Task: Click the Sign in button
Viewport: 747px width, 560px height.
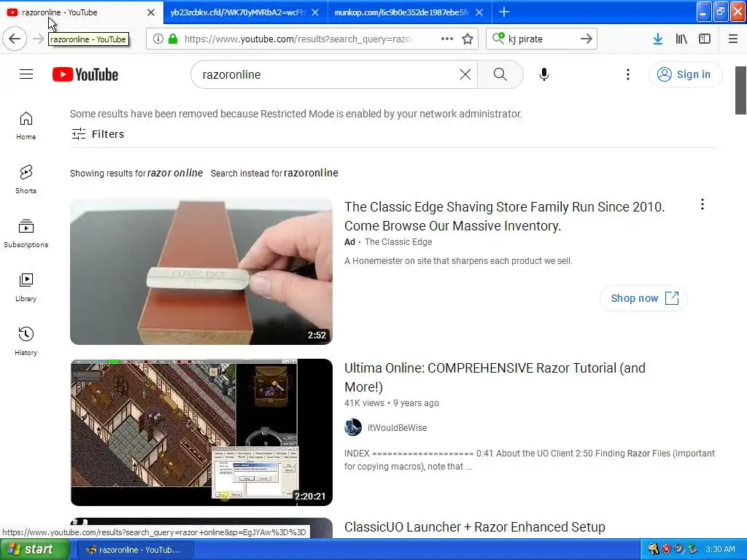Action: click(x=685, y=74)
